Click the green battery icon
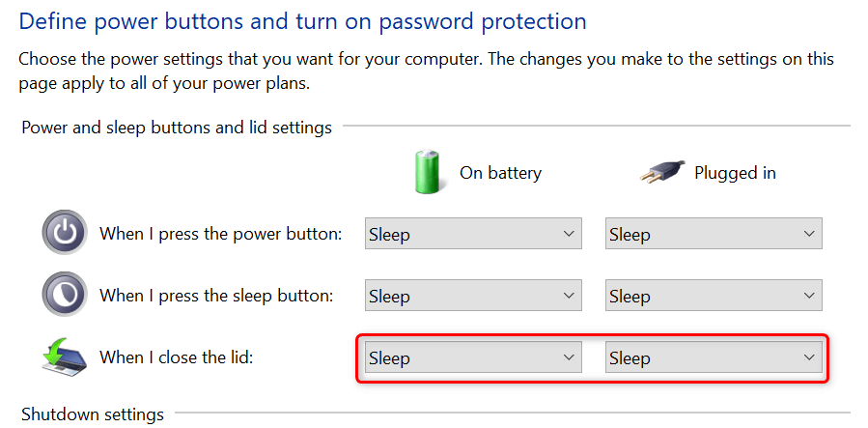This screenshot has height=428, width=868. coord(427,172)
